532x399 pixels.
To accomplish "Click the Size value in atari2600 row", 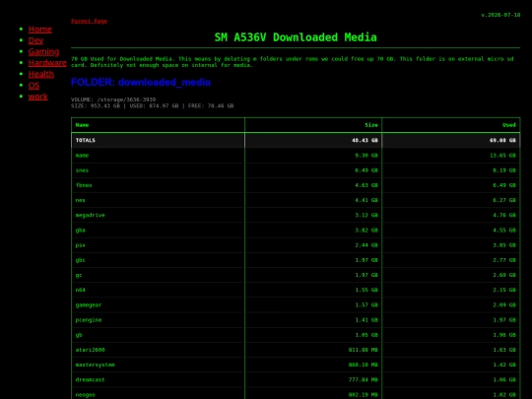I will coord(363,350).
